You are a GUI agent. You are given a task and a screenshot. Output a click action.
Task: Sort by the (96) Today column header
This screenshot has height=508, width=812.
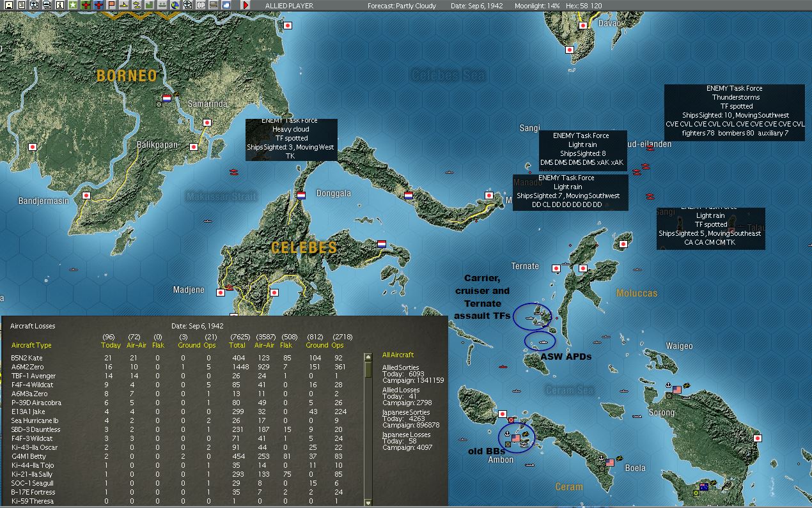111,341
